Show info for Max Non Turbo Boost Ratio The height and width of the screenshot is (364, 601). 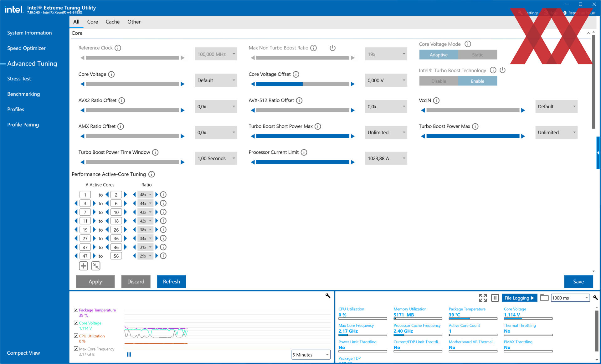[314, 48]
